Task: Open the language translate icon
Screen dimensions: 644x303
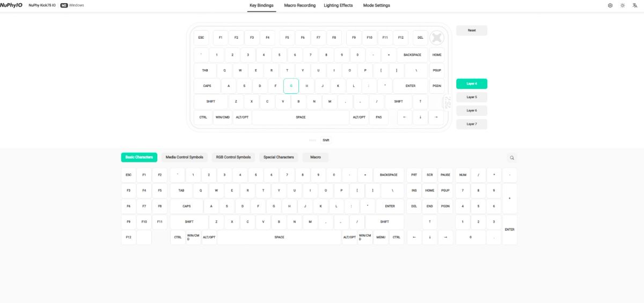Action: (x=635, y=5)
